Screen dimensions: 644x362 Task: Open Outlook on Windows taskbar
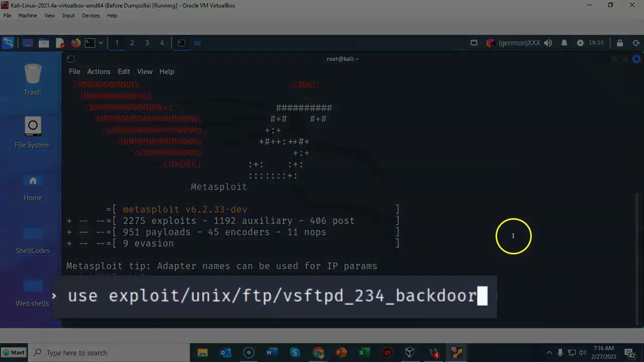(225, 352)
